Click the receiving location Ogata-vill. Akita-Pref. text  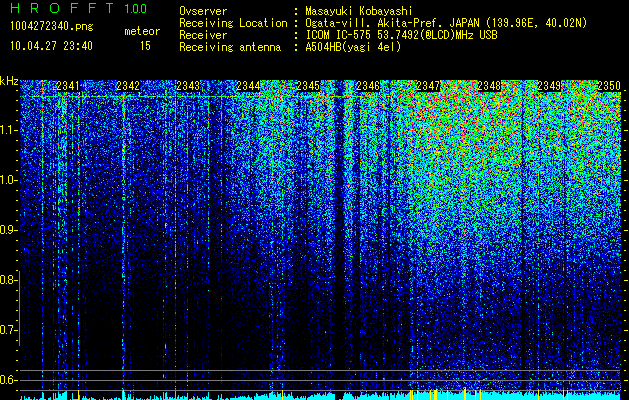(x=446, y=23)
